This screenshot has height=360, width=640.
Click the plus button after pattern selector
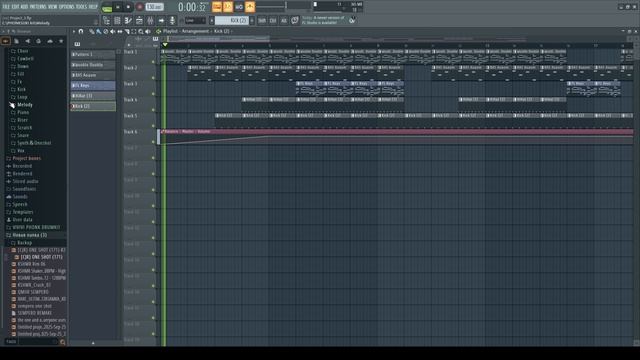click(x=252, y=20)
